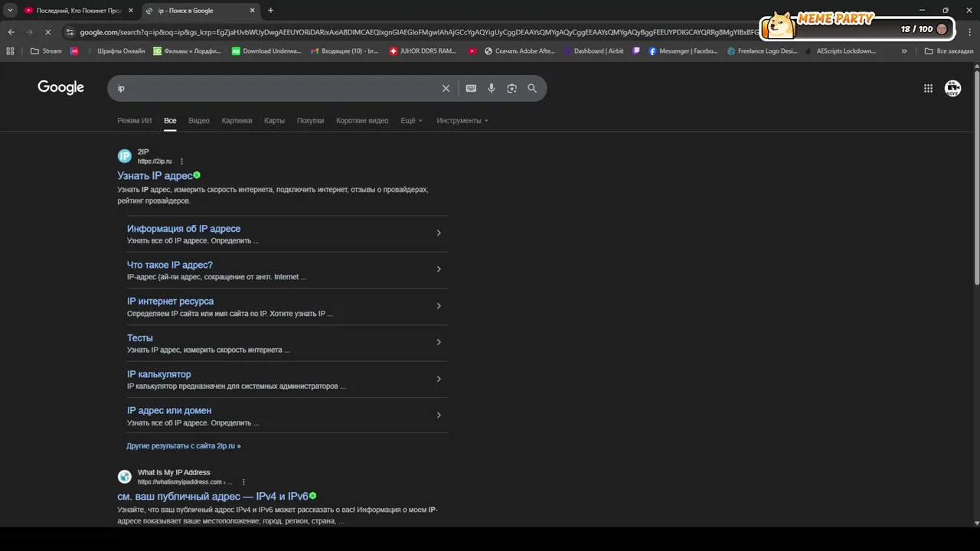Viewport: 980px width, 551px height.
Task: Open the Gmail Входящие (10) bookmark
Action: click(345, 51)
